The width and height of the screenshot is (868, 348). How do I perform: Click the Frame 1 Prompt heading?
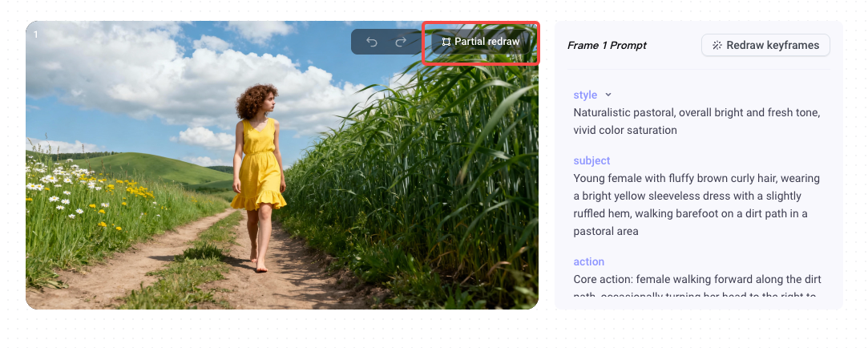pyautogui.click(x=607, y=46)
